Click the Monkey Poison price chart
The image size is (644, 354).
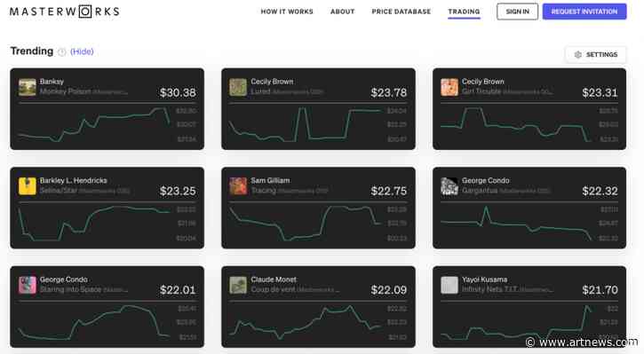pos(94,125)
